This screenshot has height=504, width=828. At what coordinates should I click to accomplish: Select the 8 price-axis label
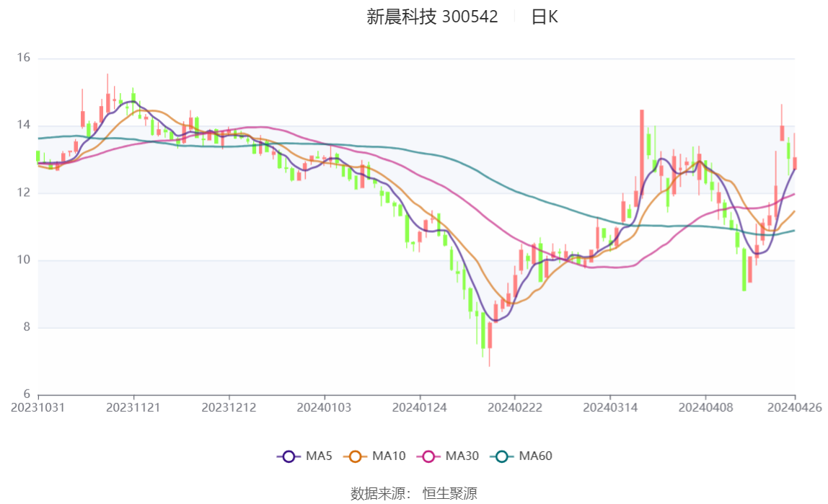pos(27,327)
